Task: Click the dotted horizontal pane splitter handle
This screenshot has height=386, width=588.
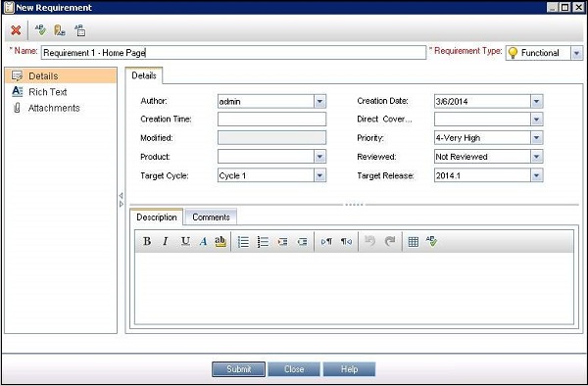Action: (354, 205)
